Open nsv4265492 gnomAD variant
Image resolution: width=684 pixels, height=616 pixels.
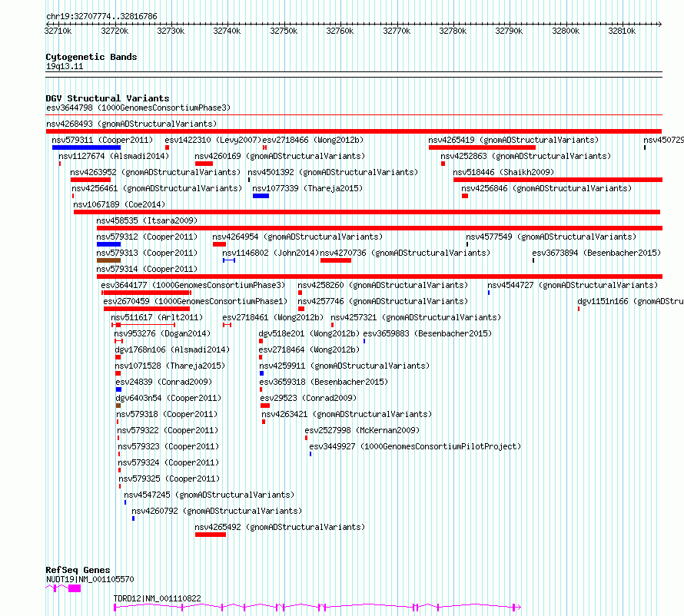[x=280, y=527]
